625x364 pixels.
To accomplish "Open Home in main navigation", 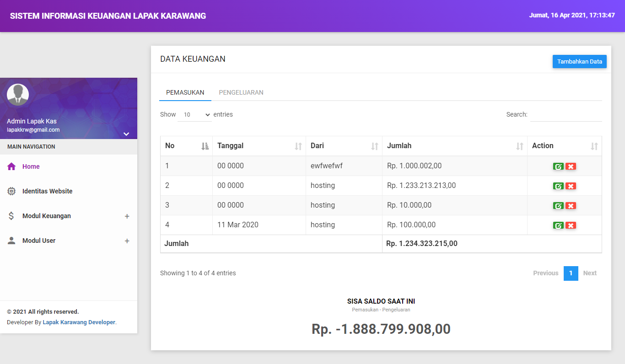I will pos(69,166).
